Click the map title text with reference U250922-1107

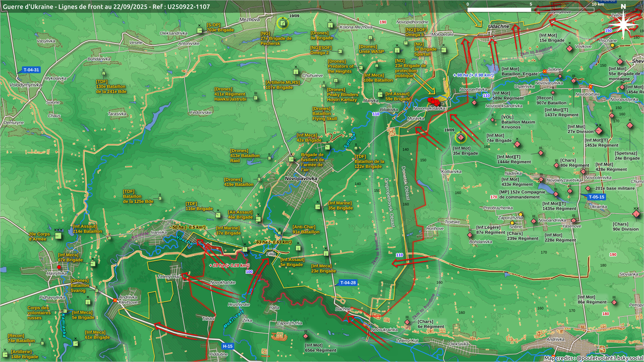[106, 7]
